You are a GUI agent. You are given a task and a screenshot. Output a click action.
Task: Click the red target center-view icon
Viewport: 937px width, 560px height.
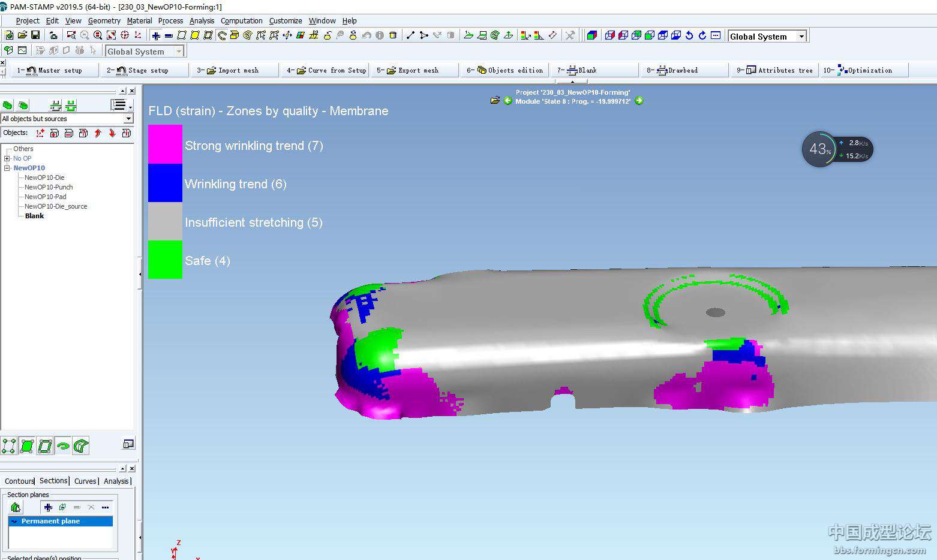pyautogui.click(x=125, y=35)
